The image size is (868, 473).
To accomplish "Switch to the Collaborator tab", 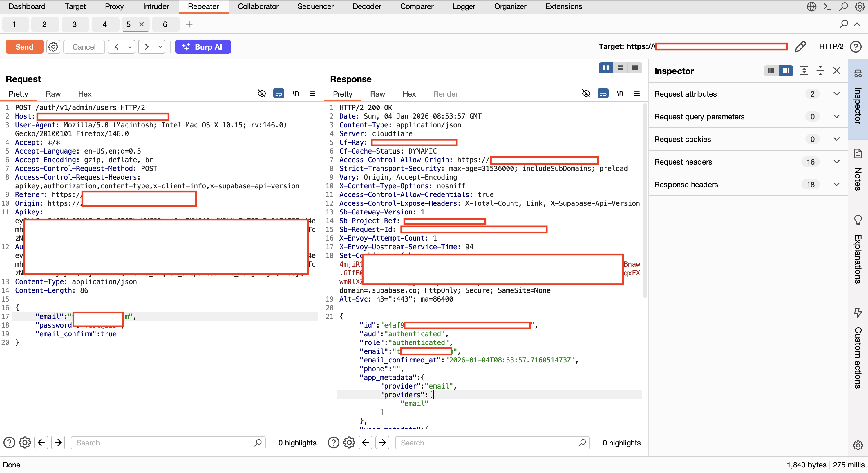I will click(258, 6).
